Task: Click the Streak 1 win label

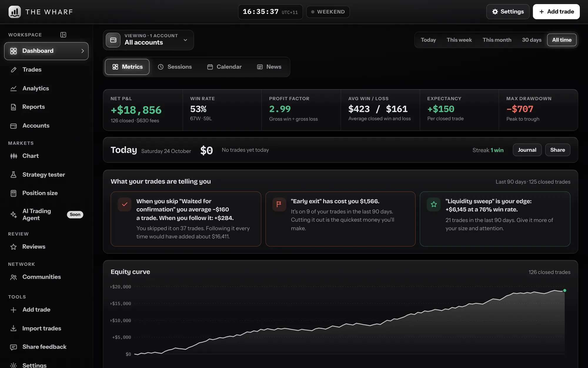Action: 488,150
